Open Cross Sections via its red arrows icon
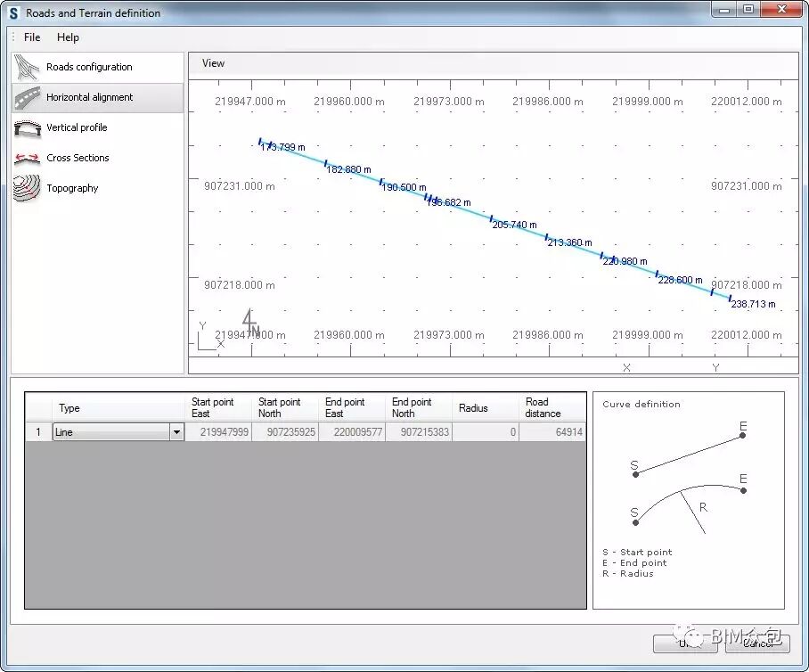The width and height of the screenshot is (809, 672). (28, 159)
